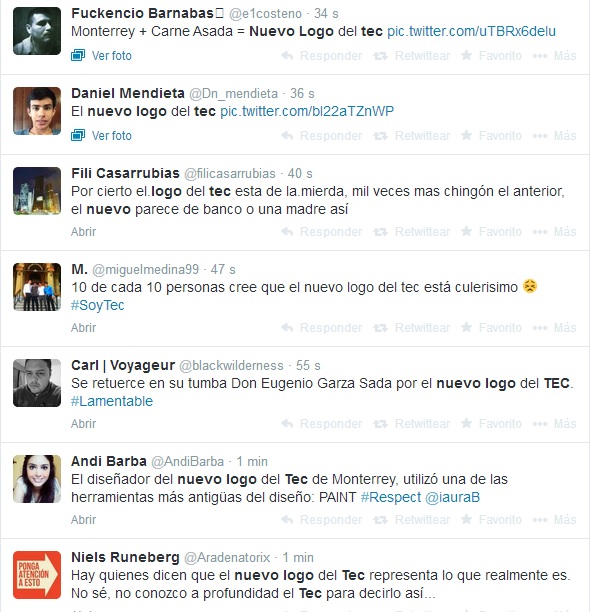This screenshot has height=612, width=590.
Task: Open Más menu on Fili Casarrubias tweet
Action: point(554,231)
